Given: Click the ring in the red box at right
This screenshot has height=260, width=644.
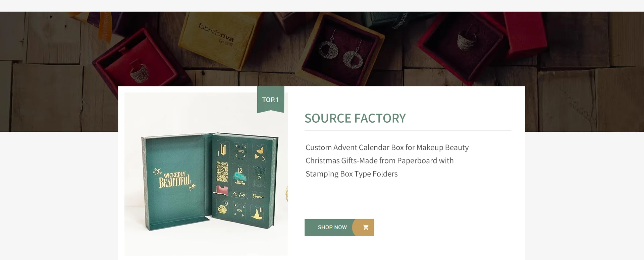Looking at the screenshot, I should pos(466,40).
